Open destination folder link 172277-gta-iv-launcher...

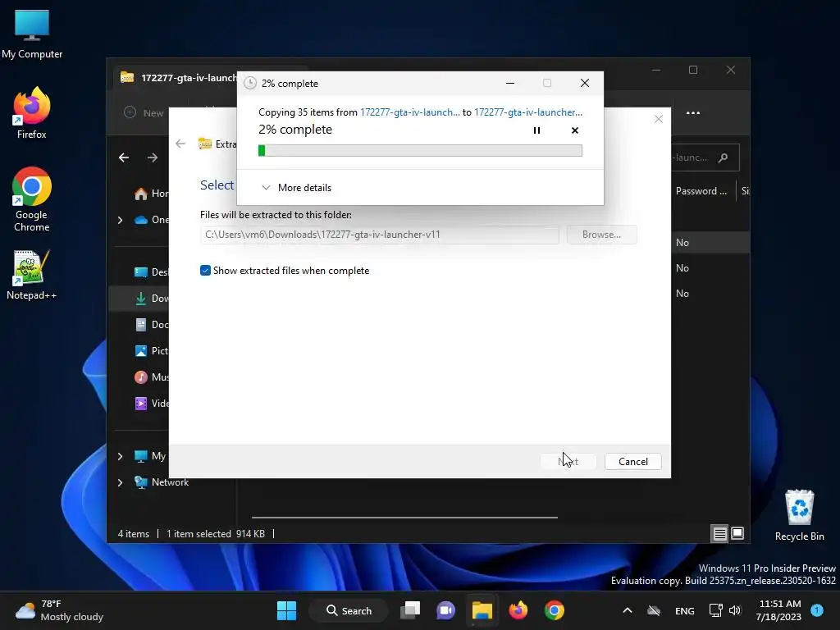point(528,112)
